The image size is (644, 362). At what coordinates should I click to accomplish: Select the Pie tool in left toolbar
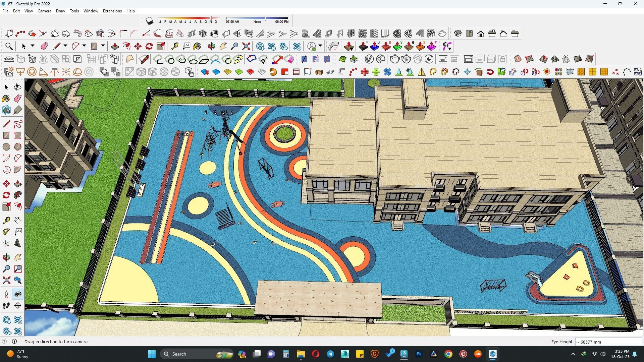[x=18, y=170]
